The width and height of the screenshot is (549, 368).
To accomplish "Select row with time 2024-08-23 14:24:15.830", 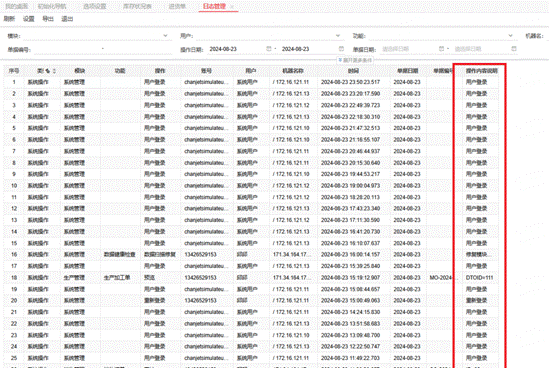I will tap(251, 312).
